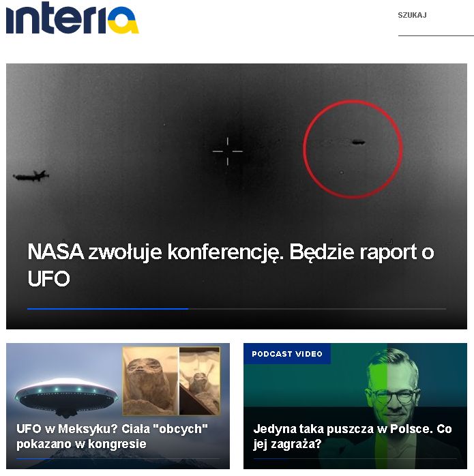Click the smaller right alien photo
The height and width of the screenshot is (476, 474).
(200, 381)
